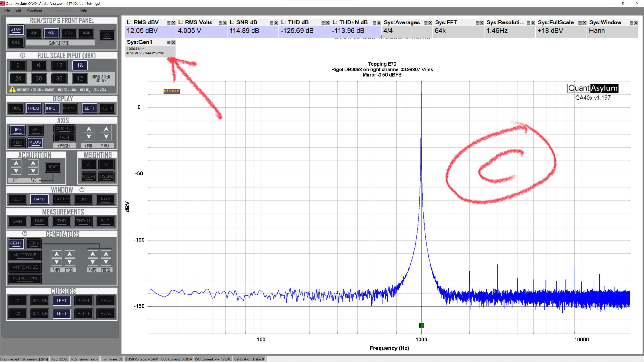
Task: Open the L: RMS dBV tile menu icon
Action: (169, 23)
